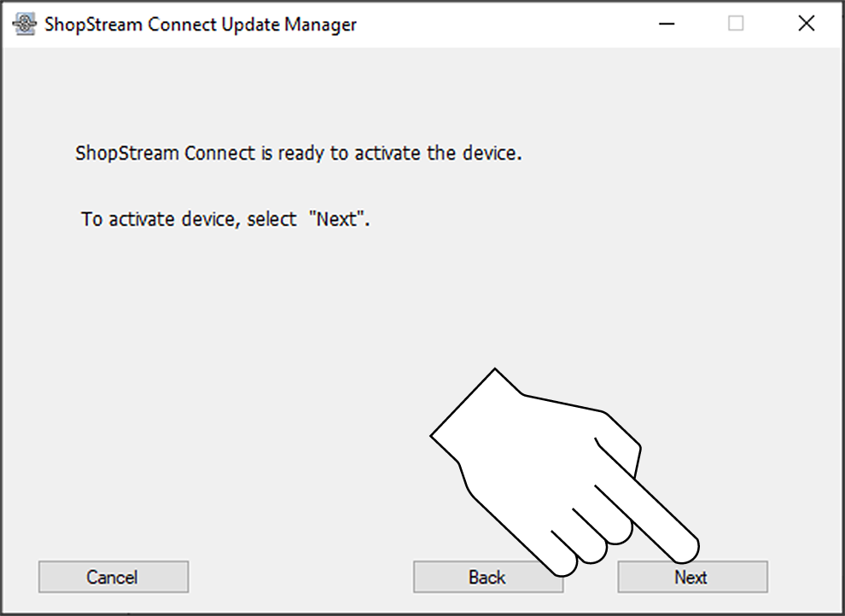
Task: Click the quoted "Next" word in instructions
Action: (x=340, y=219)
